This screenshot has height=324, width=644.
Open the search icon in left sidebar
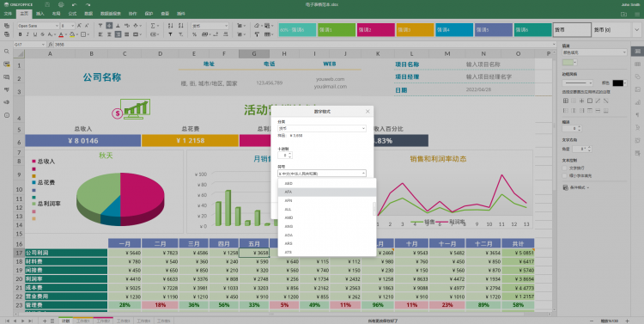click(x=7, y=52)
